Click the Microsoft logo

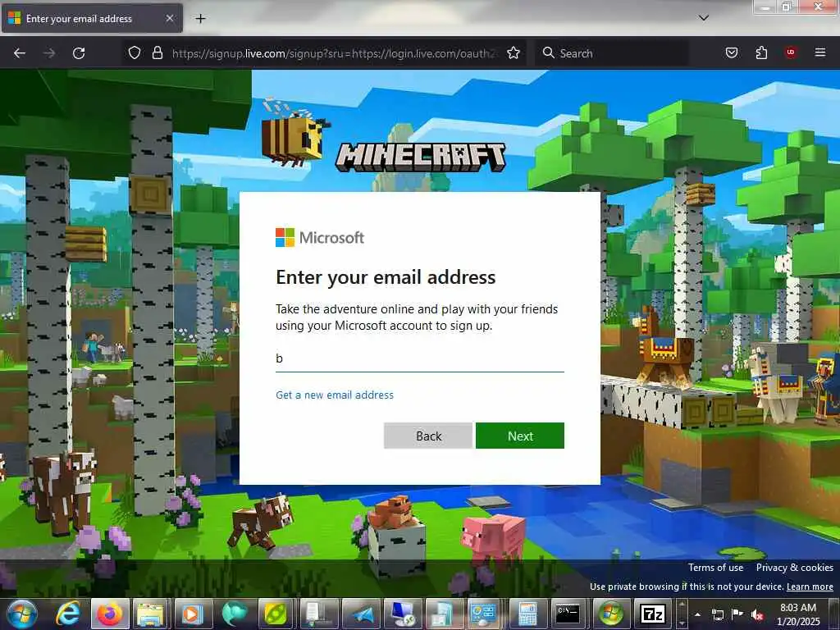coord(320,237)
